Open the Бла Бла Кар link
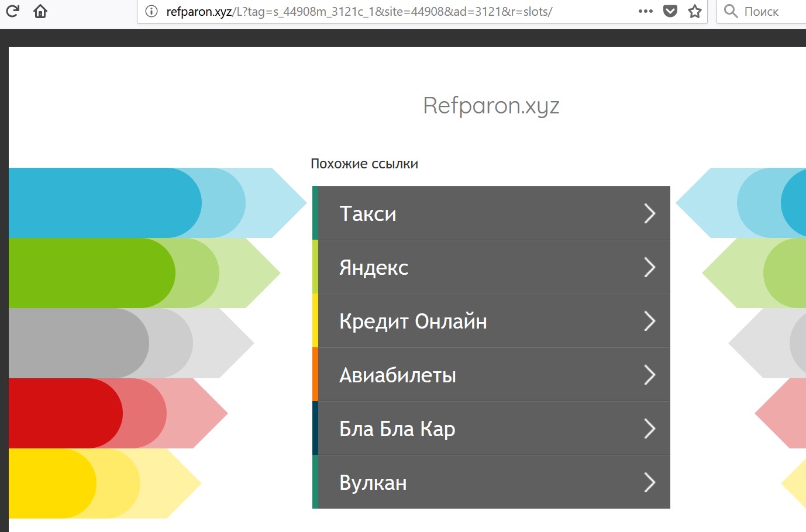This screenshot has width=806, height=532. pos(491,429)
